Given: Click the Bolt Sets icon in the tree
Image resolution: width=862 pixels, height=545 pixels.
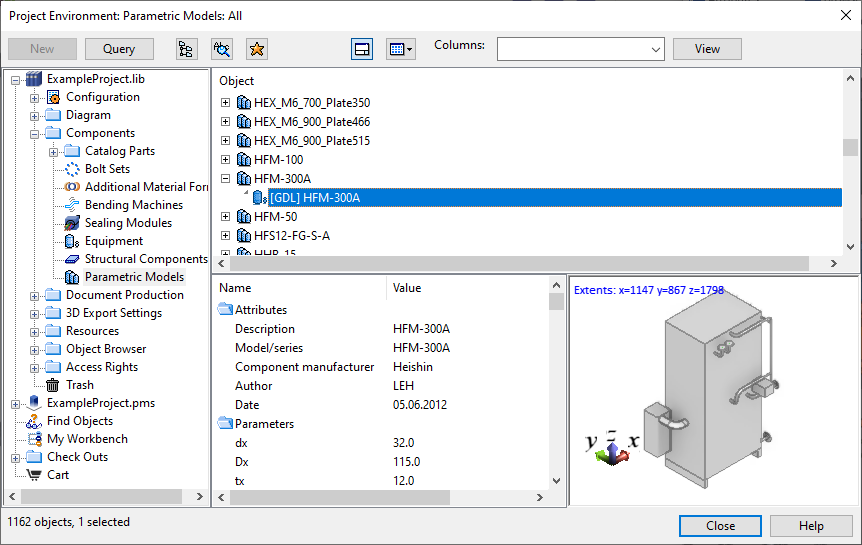Looking at the screenshot, I should click(x=72, y=169).
